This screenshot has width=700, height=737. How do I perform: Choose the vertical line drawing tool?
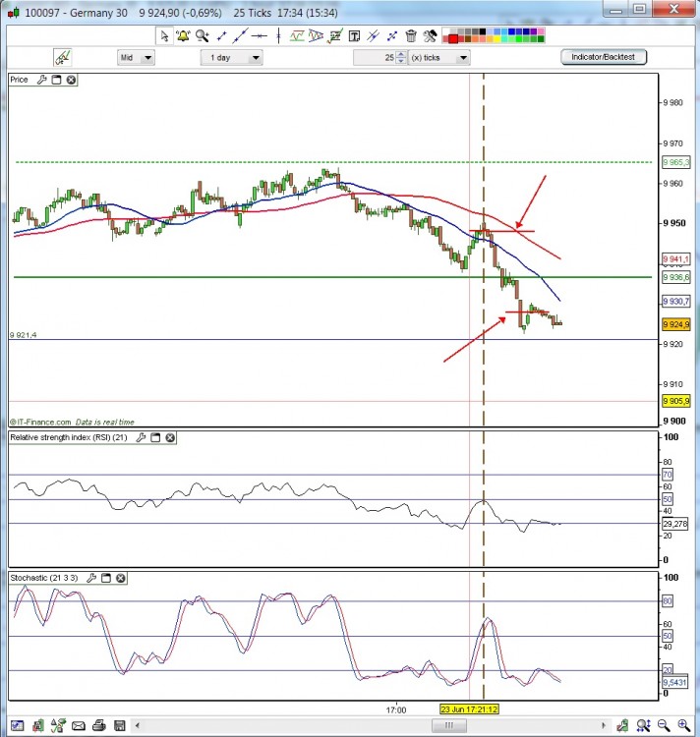pos(279,35)
